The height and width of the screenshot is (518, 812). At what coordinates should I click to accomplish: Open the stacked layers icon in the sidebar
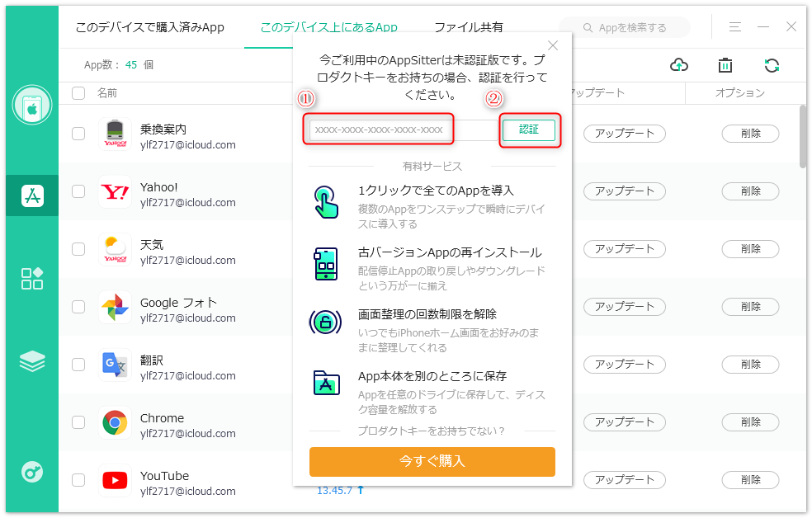(x=32, y=361)
